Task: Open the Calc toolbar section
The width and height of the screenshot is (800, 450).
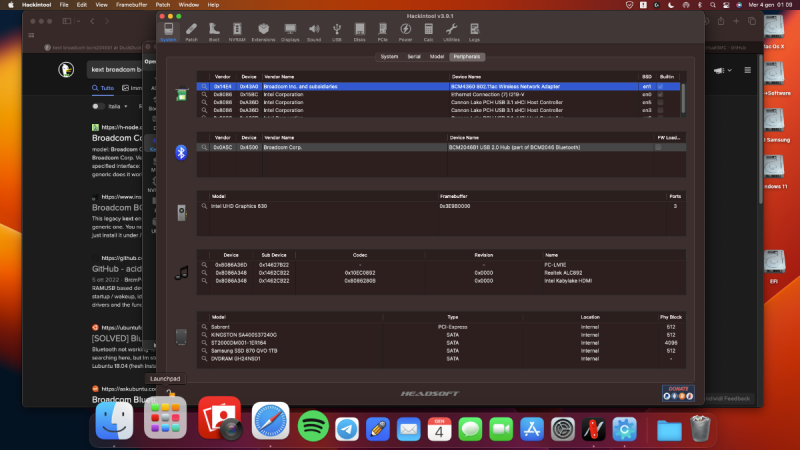Action: pos(429,32)
